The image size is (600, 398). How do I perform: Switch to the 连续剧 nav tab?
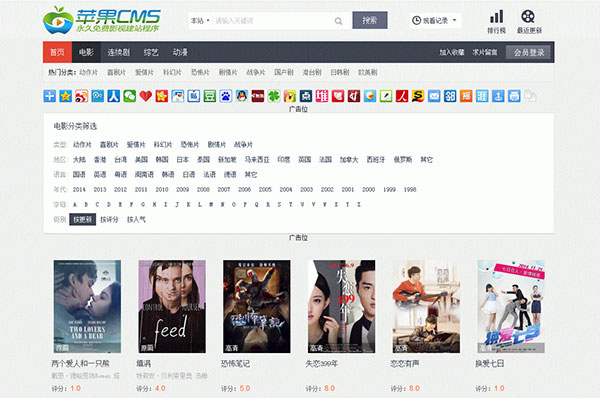pos(119,52)
